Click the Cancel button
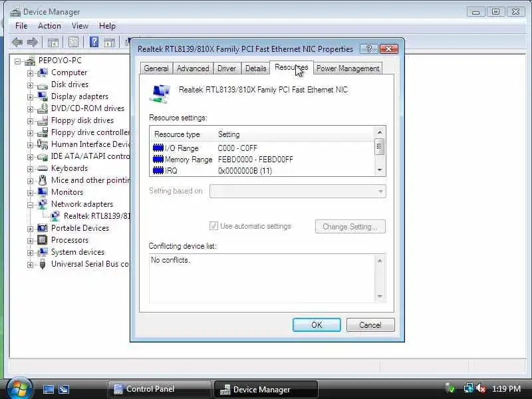The height and width of the screenshot is (399, 532). (x=370, y=325)
